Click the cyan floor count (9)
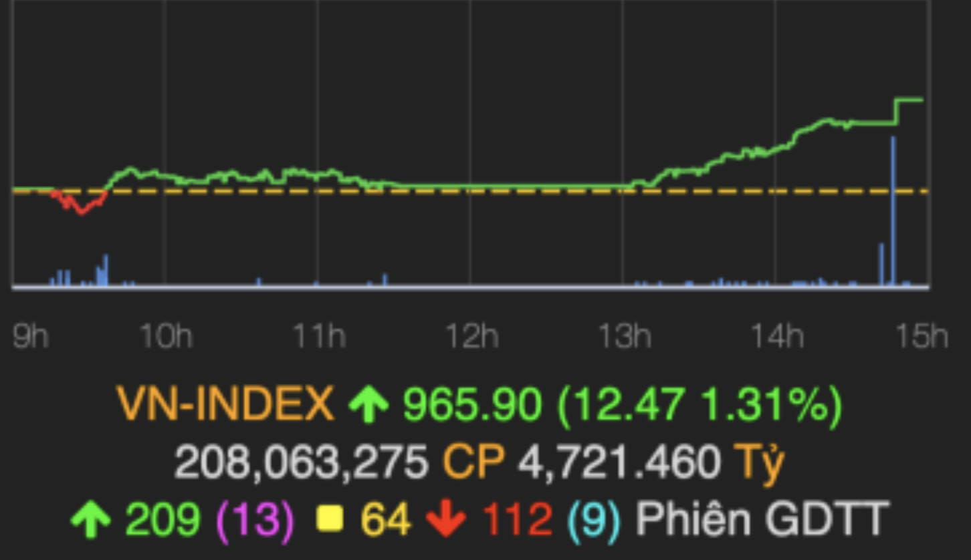 pyautogui.click(x=594, y=520)
